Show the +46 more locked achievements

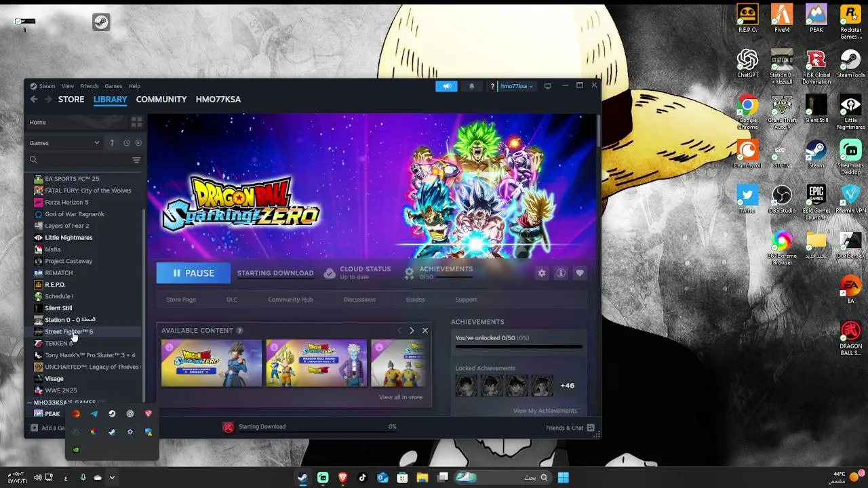[x=568, y=386]
